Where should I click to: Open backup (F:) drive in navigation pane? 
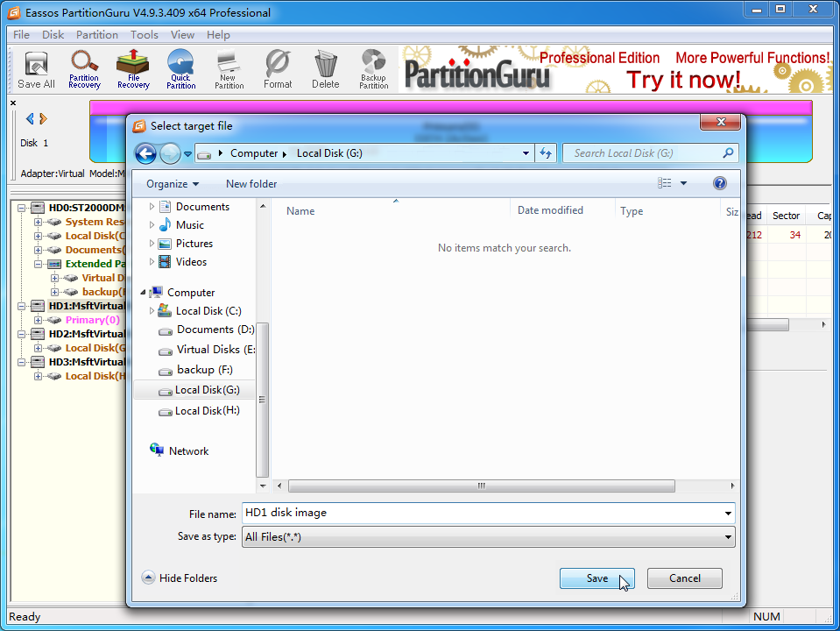coord(205,370)
